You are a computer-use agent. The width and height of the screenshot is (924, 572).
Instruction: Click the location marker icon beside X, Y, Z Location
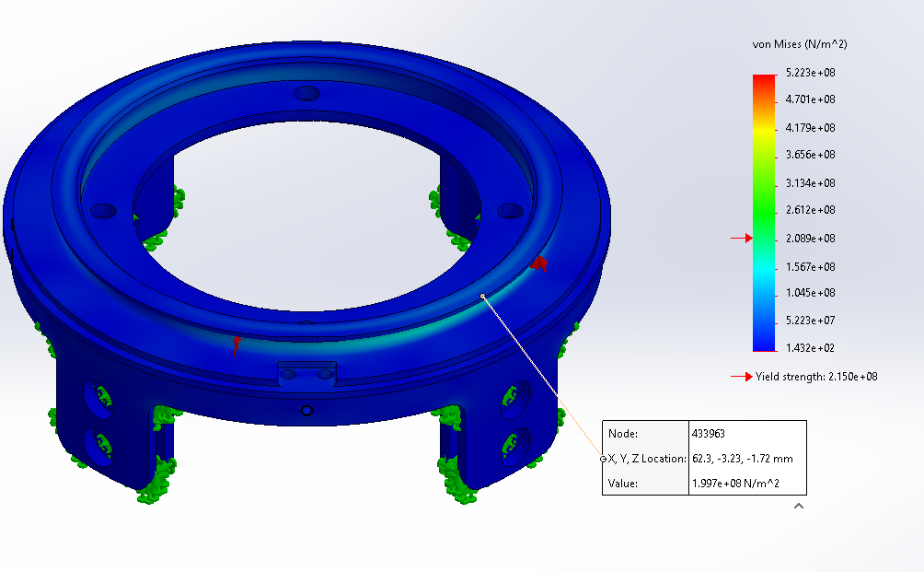tap(603, 458)
